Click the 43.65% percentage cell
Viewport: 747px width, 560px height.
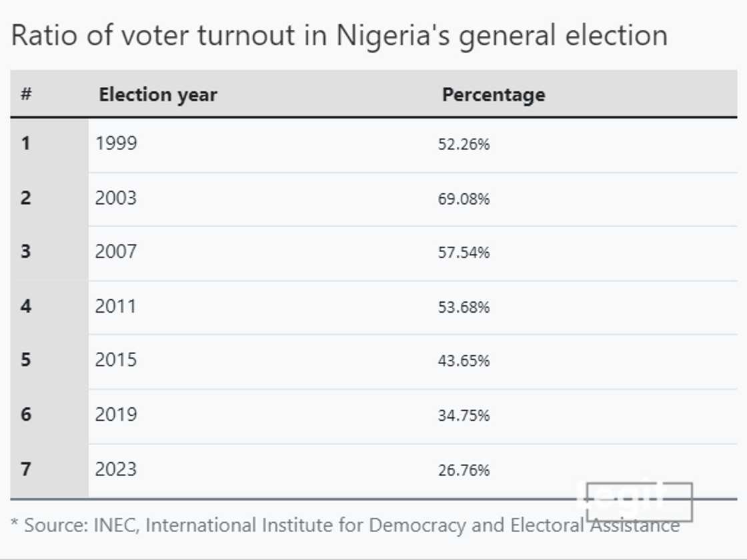click(464, 361)
